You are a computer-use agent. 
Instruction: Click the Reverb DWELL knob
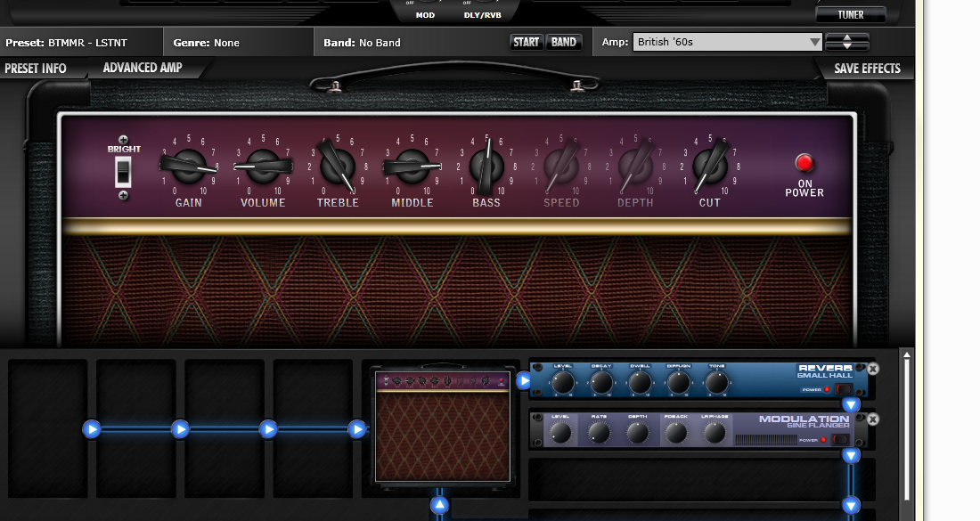tap(640, 382)
